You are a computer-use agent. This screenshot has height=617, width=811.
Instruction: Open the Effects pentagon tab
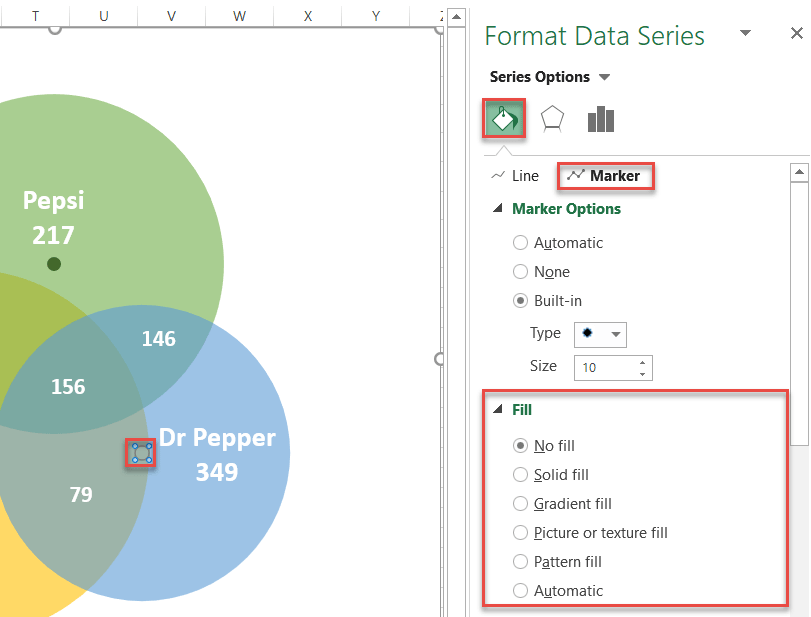[552, 120]
